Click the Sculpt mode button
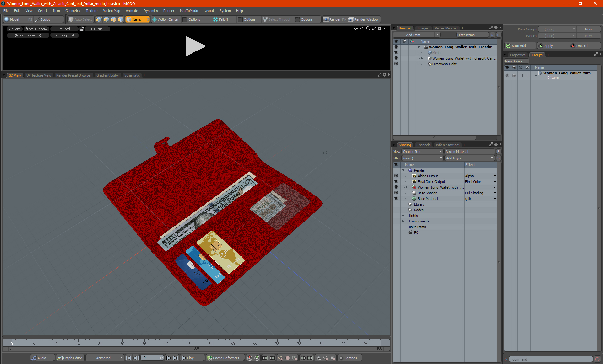This screenshot has width=603, height=364. (49, 19)
